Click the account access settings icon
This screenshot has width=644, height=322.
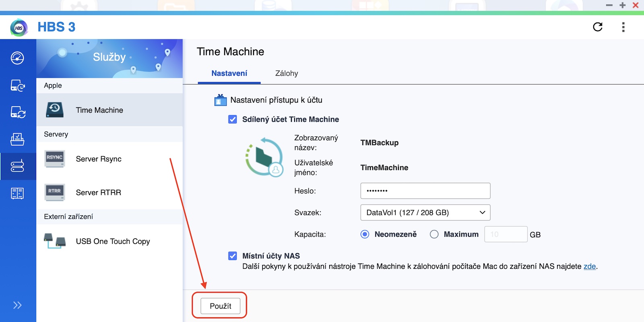(x=221, y=100)
